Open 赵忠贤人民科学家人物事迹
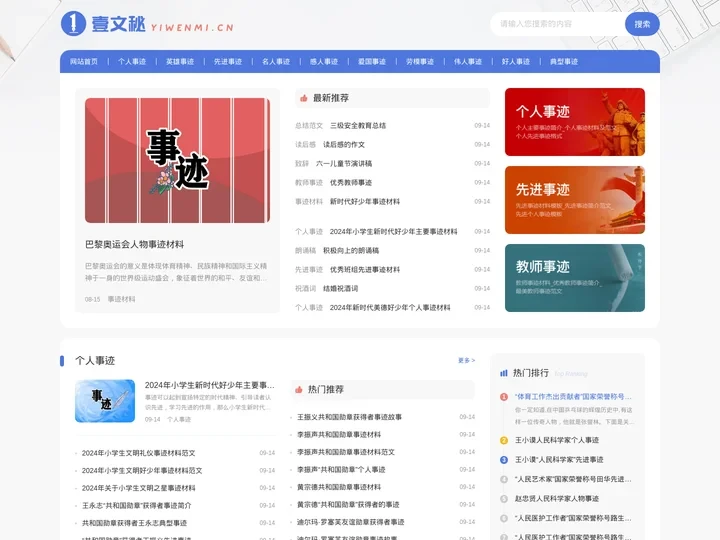 (557, 498)
